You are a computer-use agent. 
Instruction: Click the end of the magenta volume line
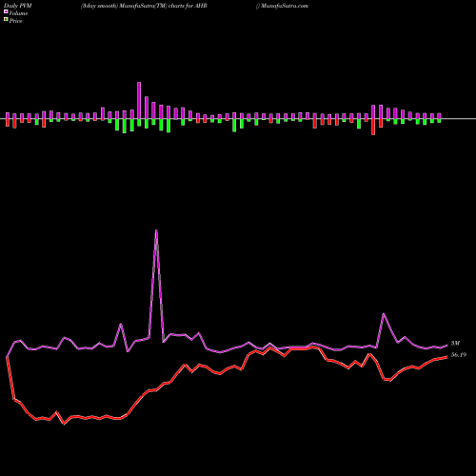click(x=447, y=345)
